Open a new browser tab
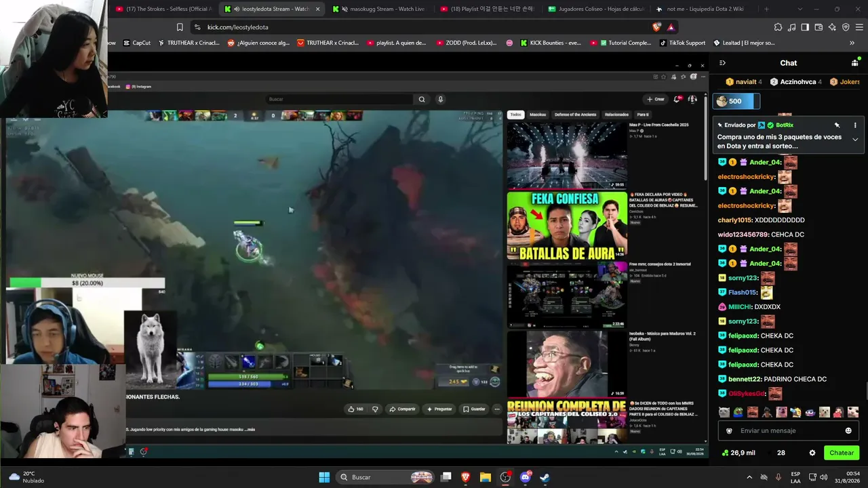The image size is (868, 488). pyautogui.click(x=766, y=9)
